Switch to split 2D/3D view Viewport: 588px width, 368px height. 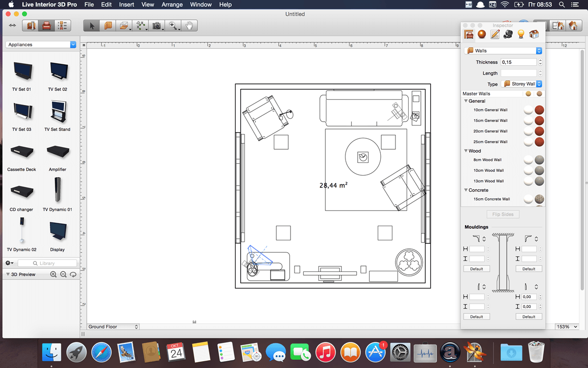(x=558, y=26)
